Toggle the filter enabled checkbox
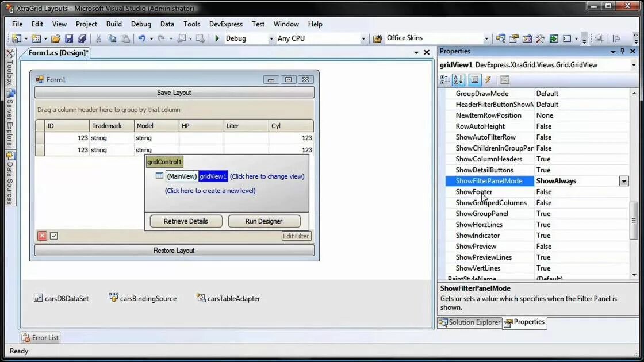The height and width of the screenshot is (362, 644). [54, 236]
